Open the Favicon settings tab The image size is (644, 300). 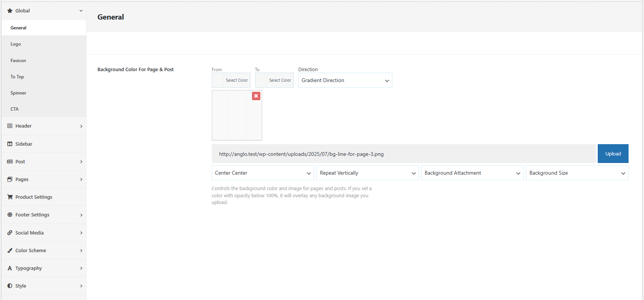(x=18, y=61)
